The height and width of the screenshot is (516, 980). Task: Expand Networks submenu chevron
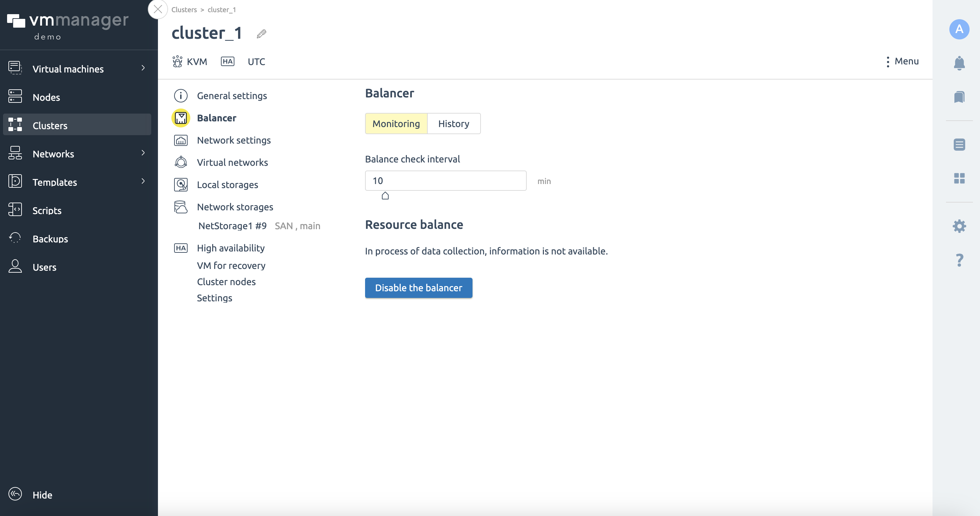(143, 153)
